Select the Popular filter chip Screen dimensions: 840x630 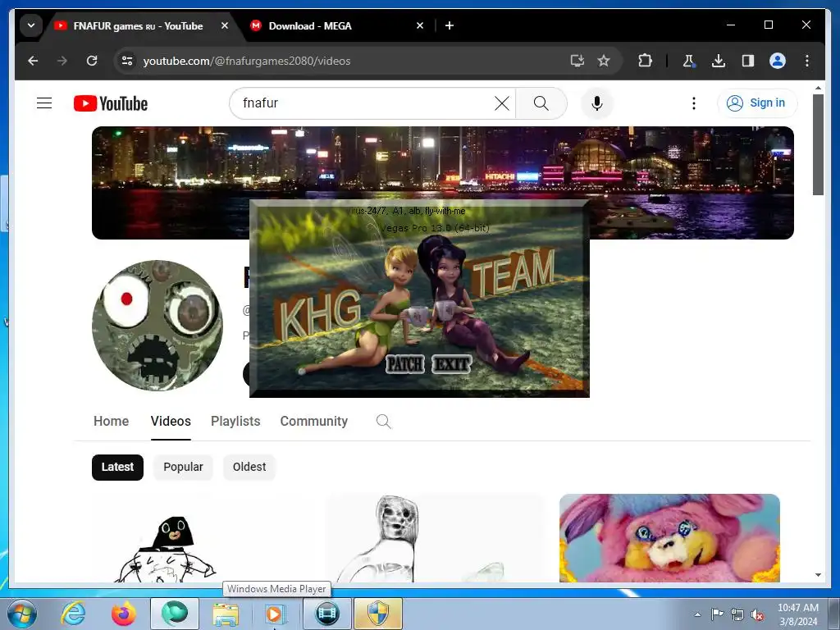coord(183,467)
